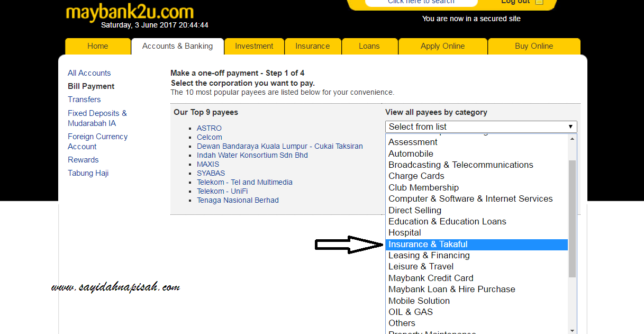This screenshot has width=644, height=334.
Task: Click scroll-up arrow of category list
Action: [x=572, y=139]
